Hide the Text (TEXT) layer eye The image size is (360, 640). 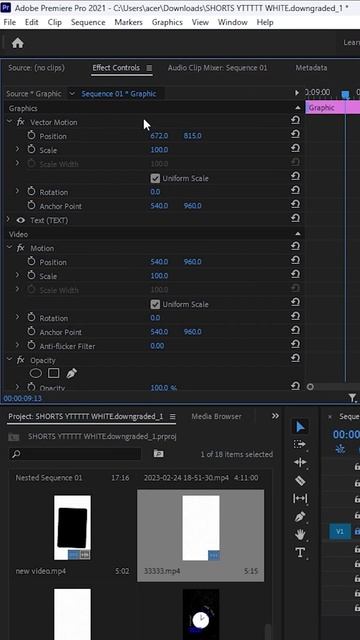[x=20, y=220]
